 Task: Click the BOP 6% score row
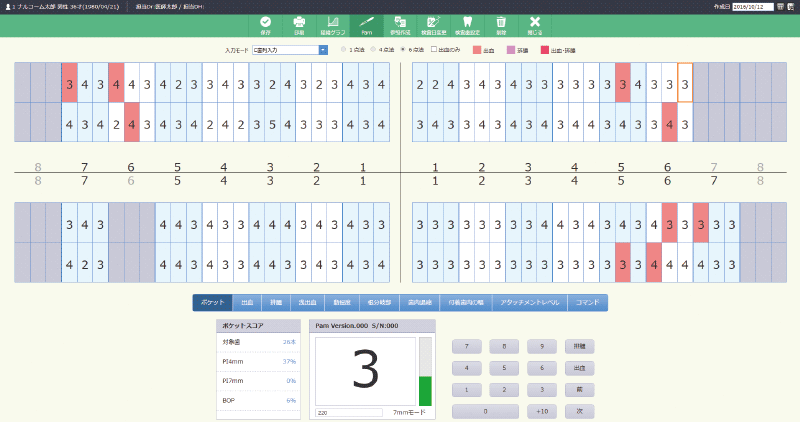tap(259, 401)
